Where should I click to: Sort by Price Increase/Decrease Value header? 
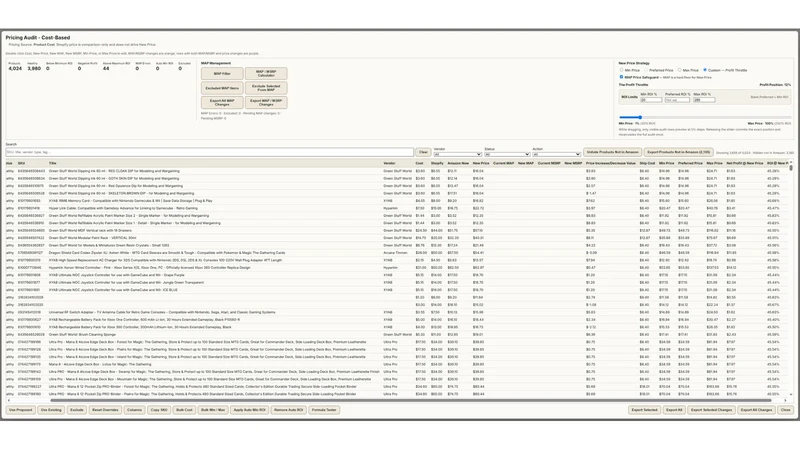pyautogui.click(x=611, y=163)
